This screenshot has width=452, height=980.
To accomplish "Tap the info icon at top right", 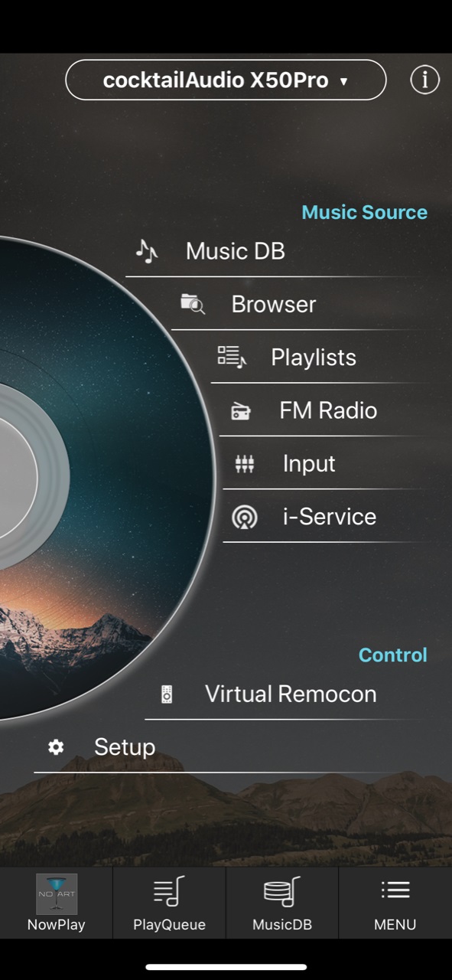I will pos(424,80).
